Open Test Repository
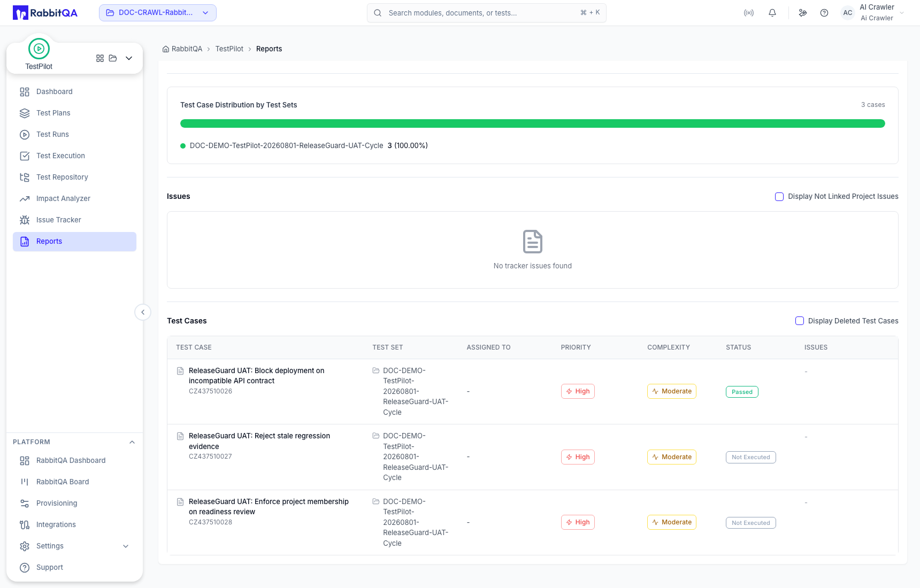This screenshot has height=588, width=920. (x=74, y=177)
